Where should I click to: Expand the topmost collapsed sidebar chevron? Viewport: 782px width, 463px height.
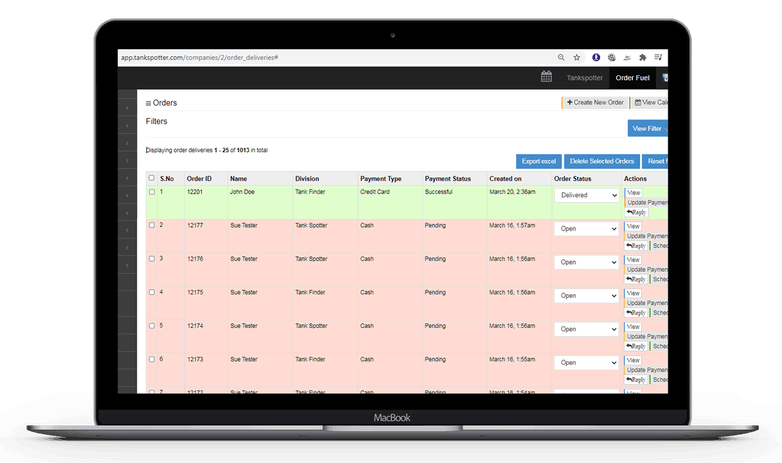click(x=127, y=108)
